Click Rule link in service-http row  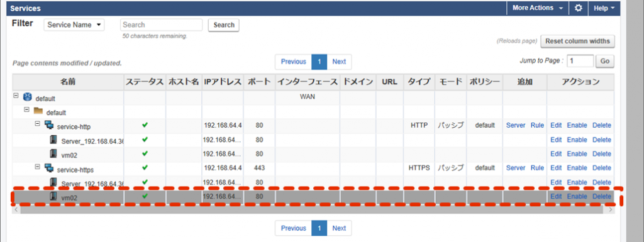tap(537, 126)
